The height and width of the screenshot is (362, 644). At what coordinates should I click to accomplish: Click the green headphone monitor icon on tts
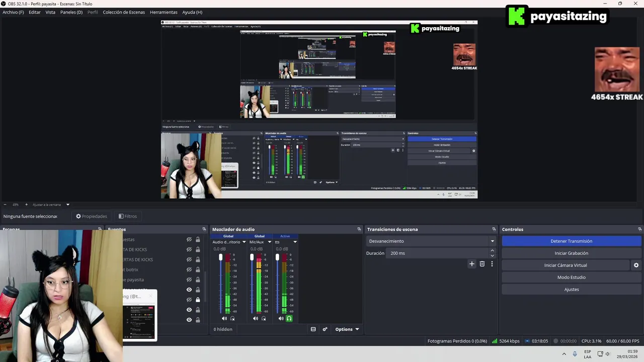click(289, 318)
